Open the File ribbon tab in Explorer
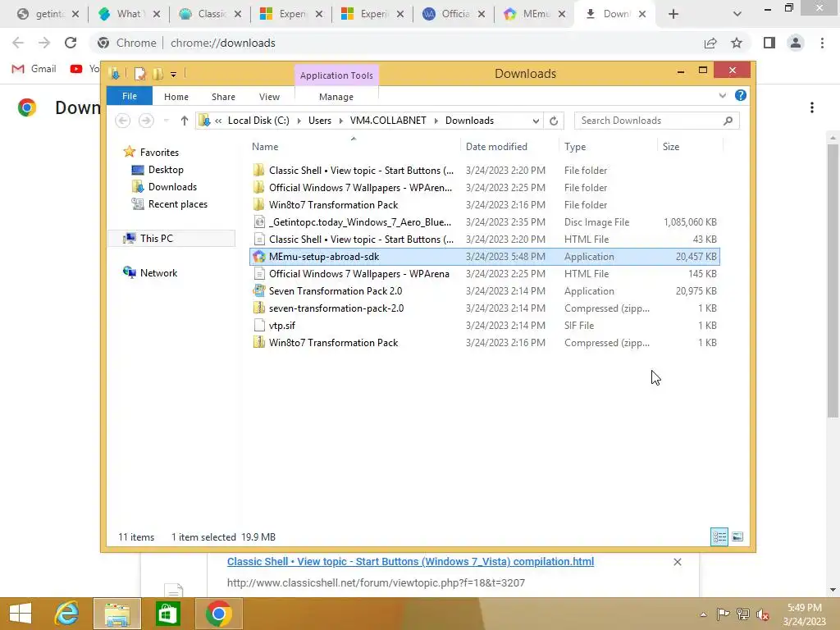Viewport: 840px width, 630px height. [x=130, y=97]
